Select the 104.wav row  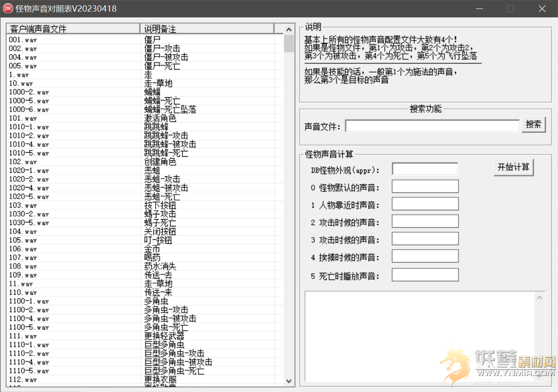145,231
